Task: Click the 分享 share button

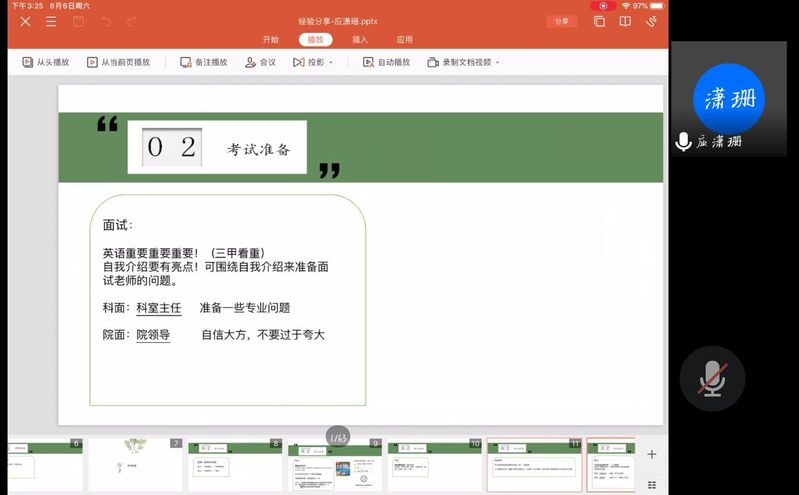Action: point(561,21)
